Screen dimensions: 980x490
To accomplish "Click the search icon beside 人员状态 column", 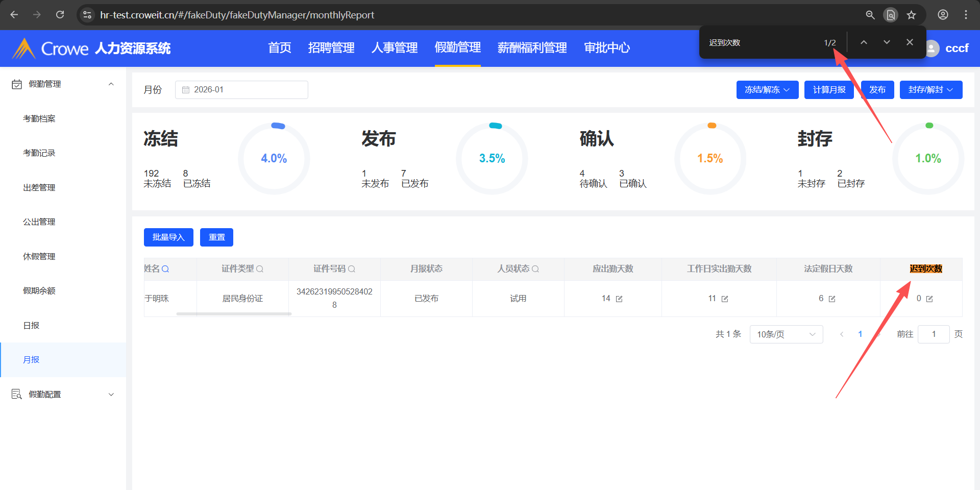I will 535,269.
